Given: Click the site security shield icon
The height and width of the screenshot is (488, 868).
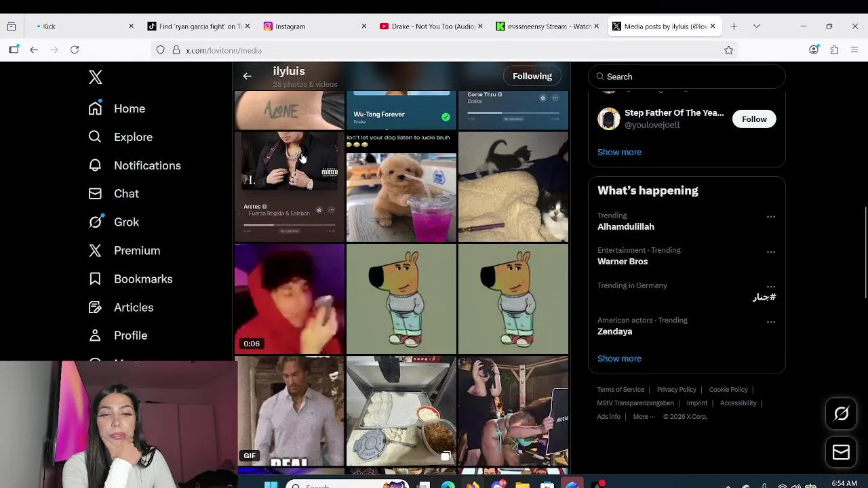Looking at the screenshot, I should click(161, 50).
